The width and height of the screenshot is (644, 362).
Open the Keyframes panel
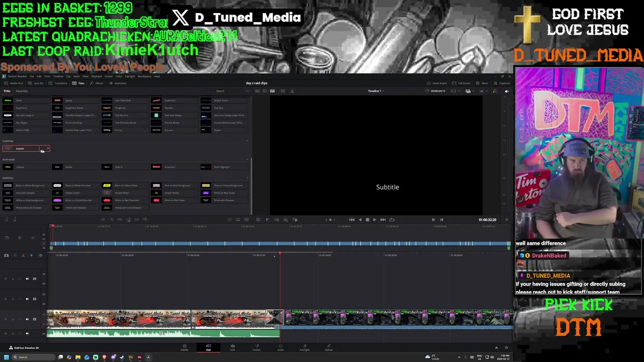point(118,83)
